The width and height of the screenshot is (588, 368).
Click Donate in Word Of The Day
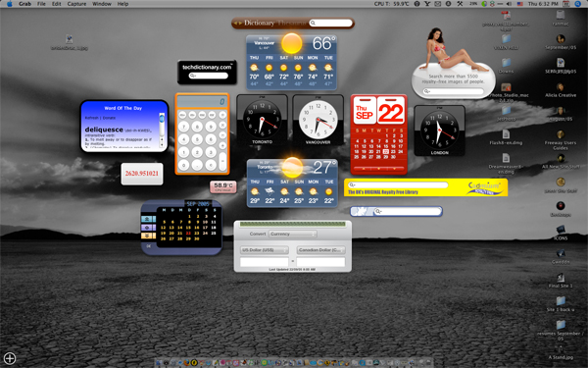109,118
